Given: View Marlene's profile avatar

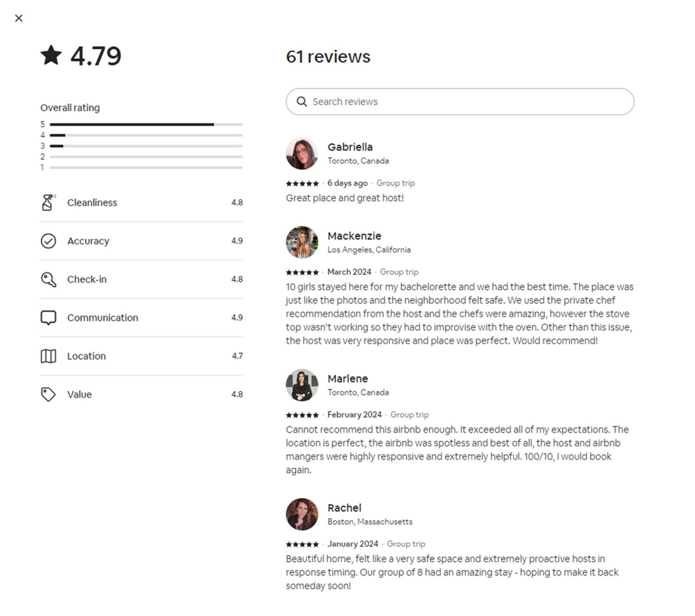Looking at the screenshot, I should coord(302,385).
